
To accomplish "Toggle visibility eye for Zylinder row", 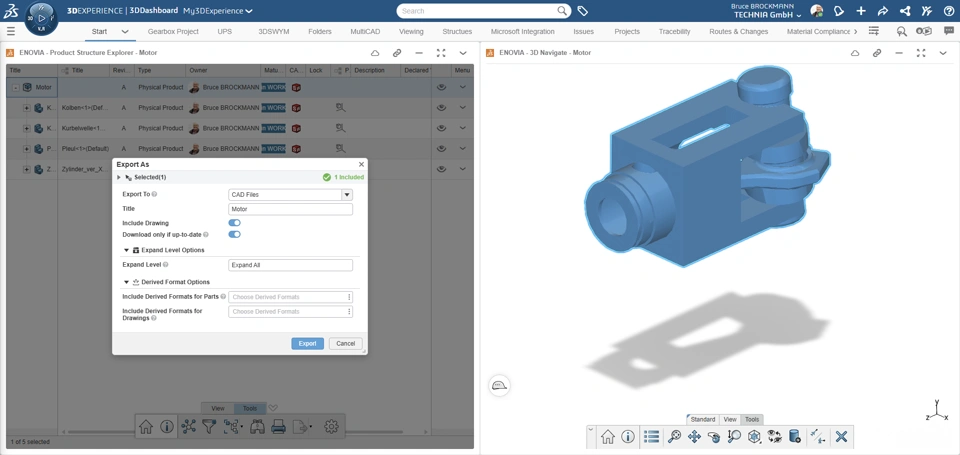I will click(x=441, y=169).
